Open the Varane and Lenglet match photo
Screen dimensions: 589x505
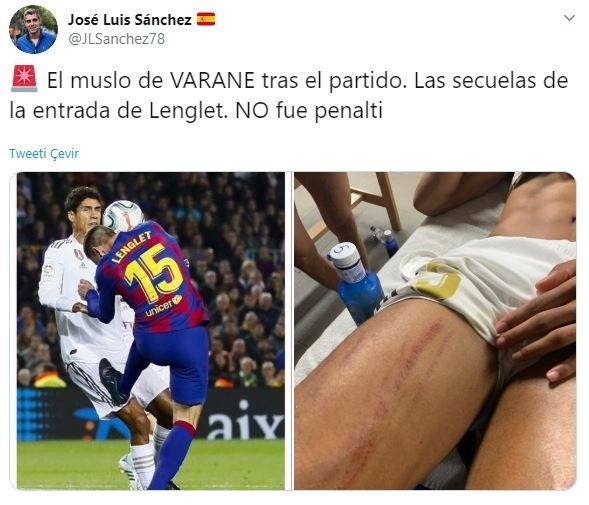click(x=151, y=331)
